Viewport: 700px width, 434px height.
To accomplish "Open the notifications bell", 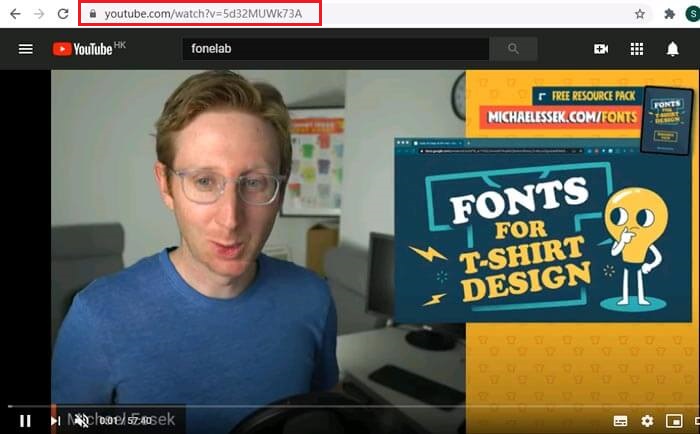I will (x=672, y=49).
